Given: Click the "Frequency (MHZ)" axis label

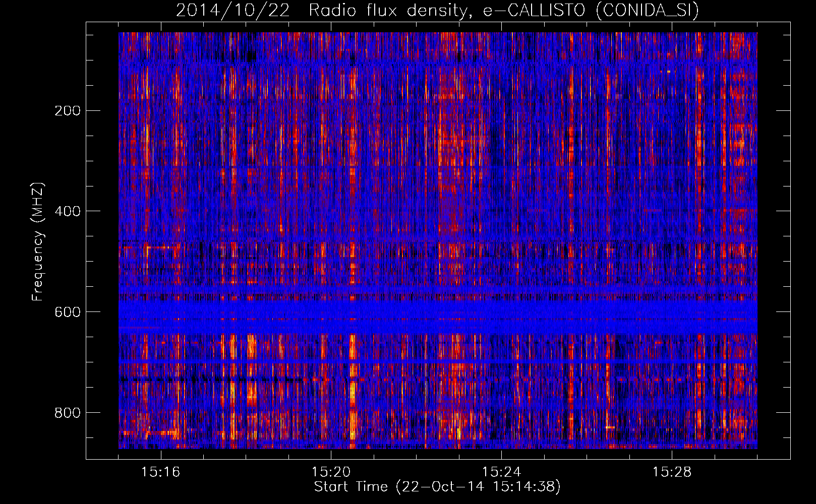Looking at the screenshot, I should click(38, 242).
